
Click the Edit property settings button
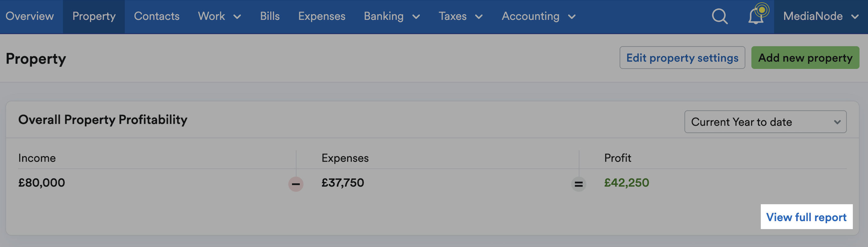tap(682, 58)
